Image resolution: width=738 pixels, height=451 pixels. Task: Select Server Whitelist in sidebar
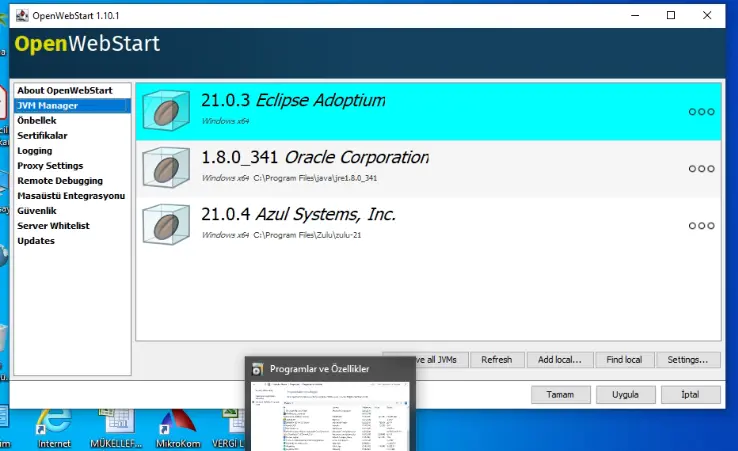coord(72,226)
